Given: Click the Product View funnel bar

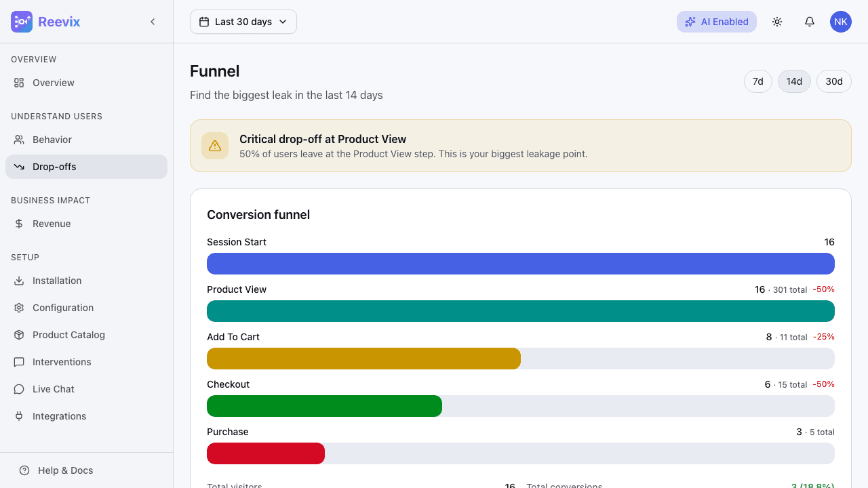Looking at the screenshot, I should (x=521, y=311).
